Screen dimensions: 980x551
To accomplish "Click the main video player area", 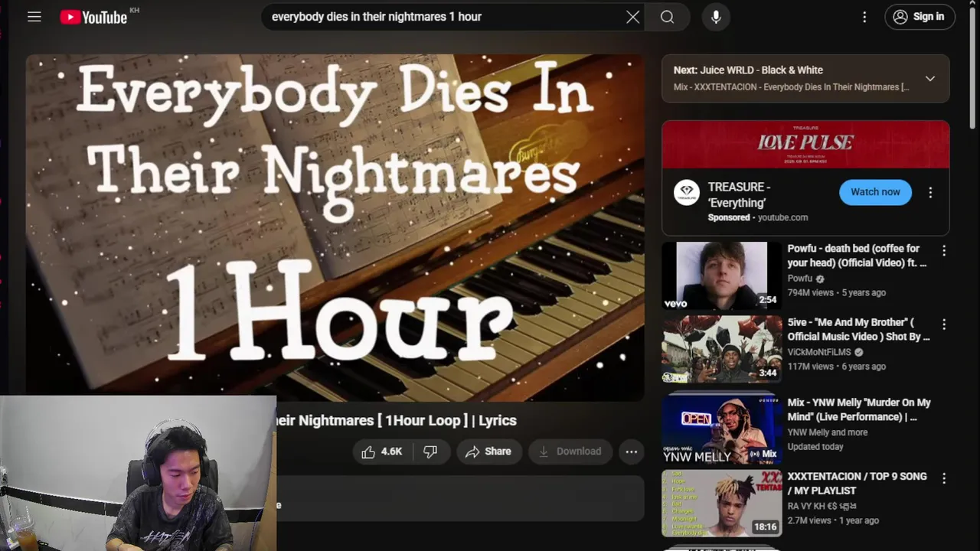I will click(335, 227).
